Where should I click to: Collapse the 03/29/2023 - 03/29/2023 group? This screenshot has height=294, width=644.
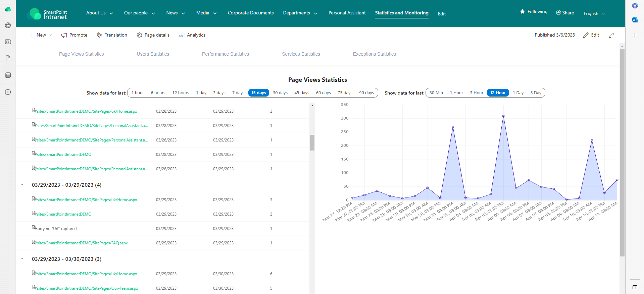[22, 185]
